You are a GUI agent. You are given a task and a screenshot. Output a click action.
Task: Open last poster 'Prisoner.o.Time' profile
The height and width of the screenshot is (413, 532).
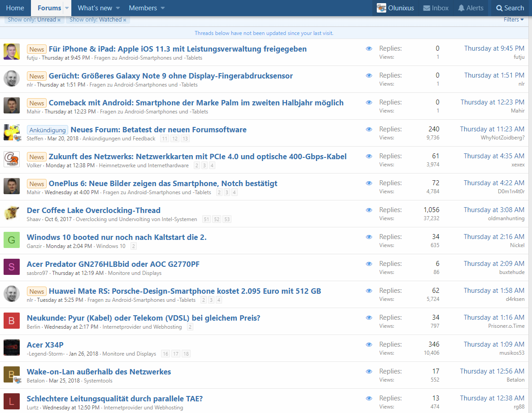506,326
